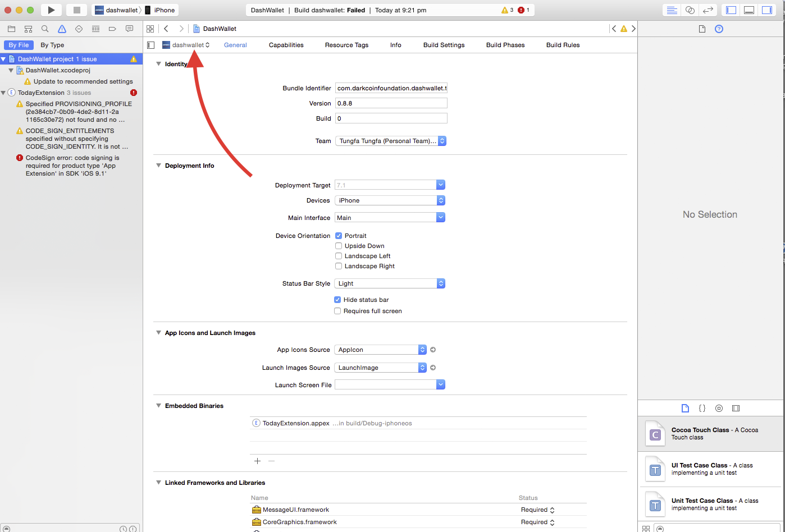Image resolution: width=785 pixels, height=532 pixels.
Task: Go forward in the editor history
Action: pos(181,29)
